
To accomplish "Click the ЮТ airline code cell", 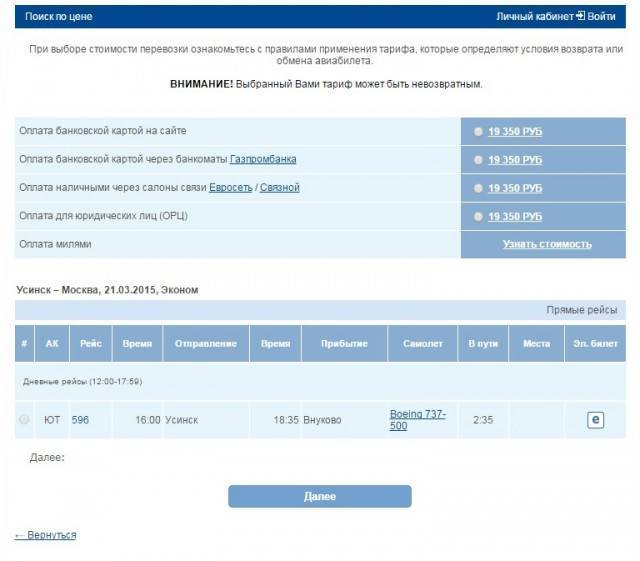I will 52,420.
